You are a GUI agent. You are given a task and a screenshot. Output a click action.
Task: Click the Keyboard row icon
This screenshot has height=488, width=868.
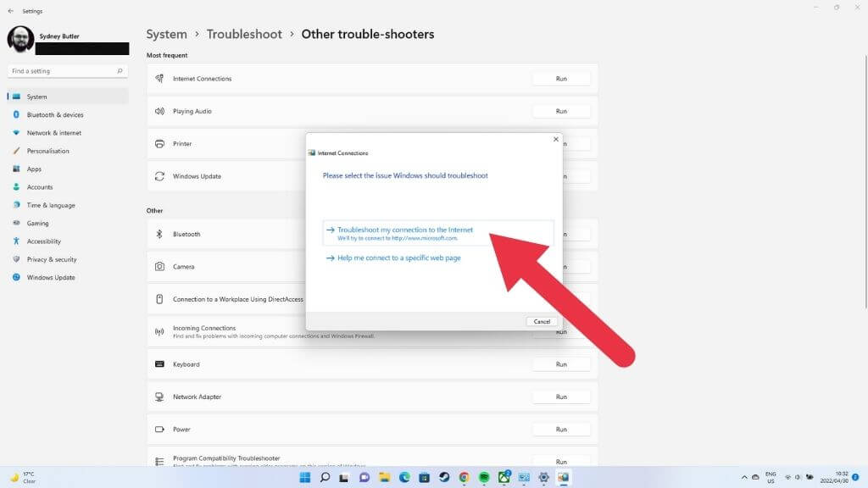(159, 364)
